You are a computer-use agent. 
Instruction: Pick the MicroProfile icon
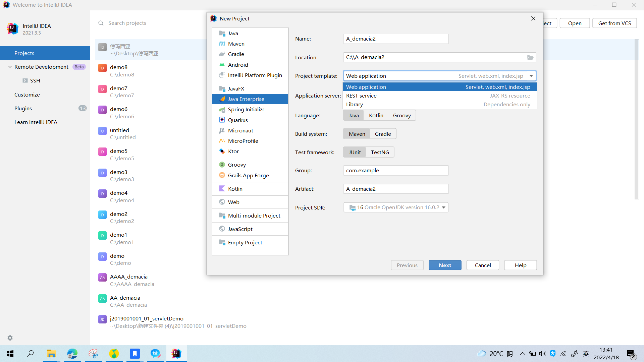(x=222, y=141)
